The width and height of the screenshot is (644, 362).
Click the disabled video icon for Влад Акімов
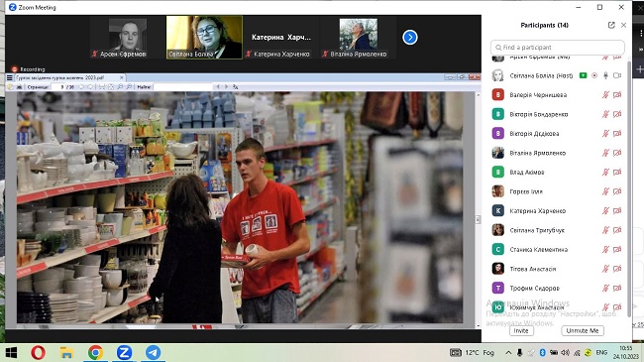coord(617,172)
